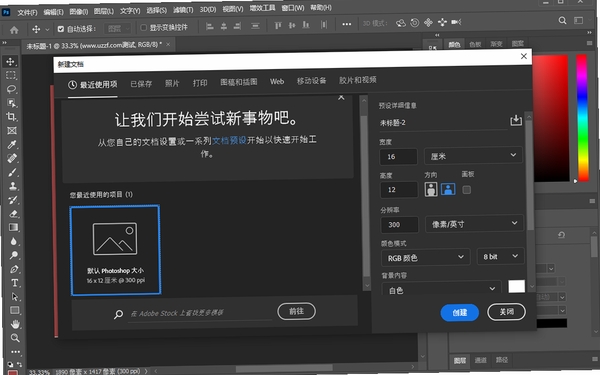Open the auto-select 图层 dropdown in options bar
The image size is (600, 375).
pyautogui.click(x=118, y=28)
